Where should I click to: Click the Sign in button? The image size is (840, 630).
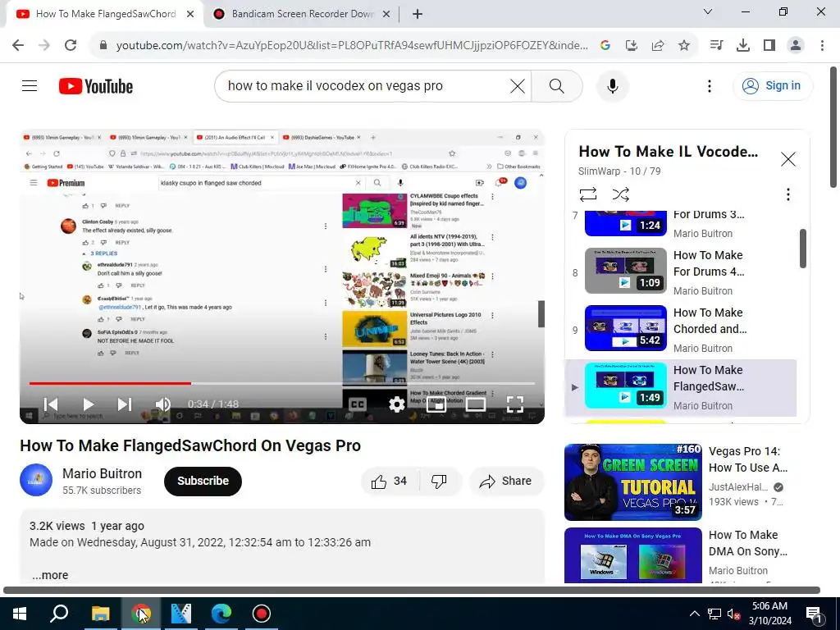point(773,85)
